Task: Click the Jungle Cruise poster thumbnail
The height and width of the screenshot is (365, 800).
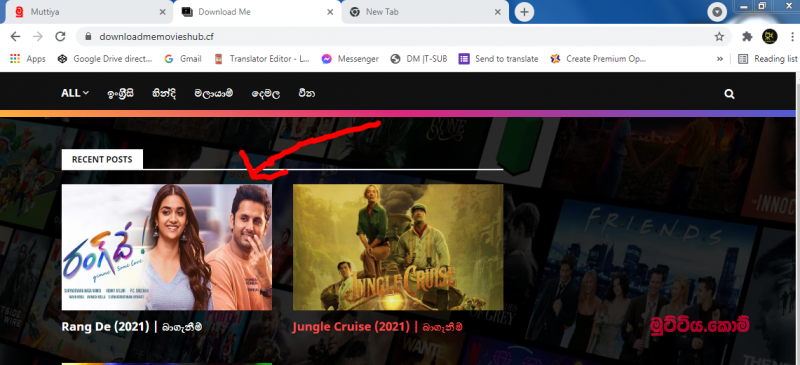Action: [398, 247]
